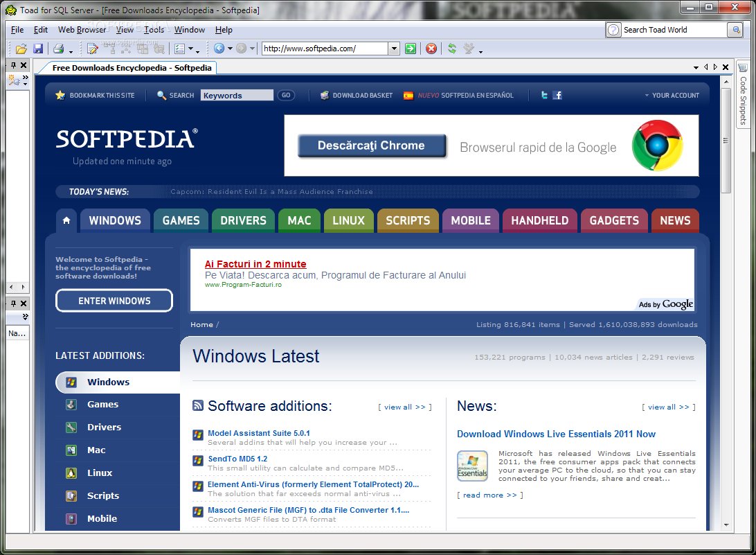Screen dimensions: 756x555
Task: Open the Editor pencil-and-paper toolbar icon
Action: point(92,49)
